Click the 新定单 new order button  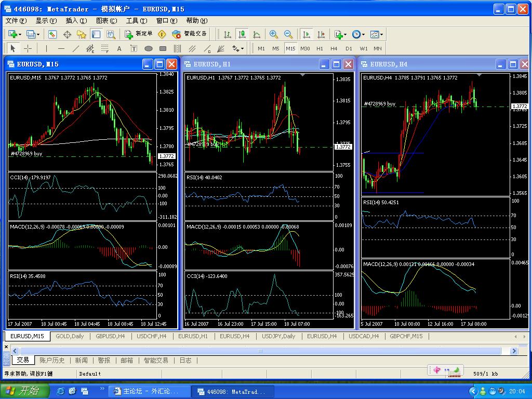(139, 34)
